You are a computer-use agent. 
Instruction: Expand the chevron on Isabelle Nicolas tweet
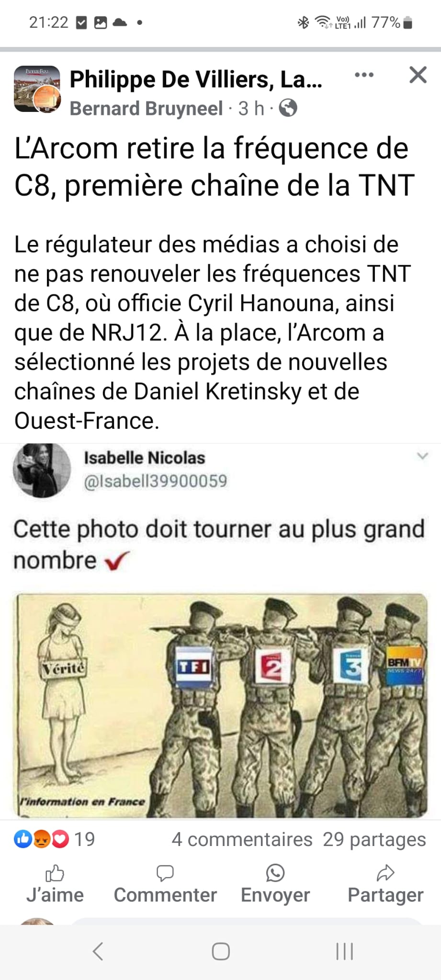(x=422, y=456)
